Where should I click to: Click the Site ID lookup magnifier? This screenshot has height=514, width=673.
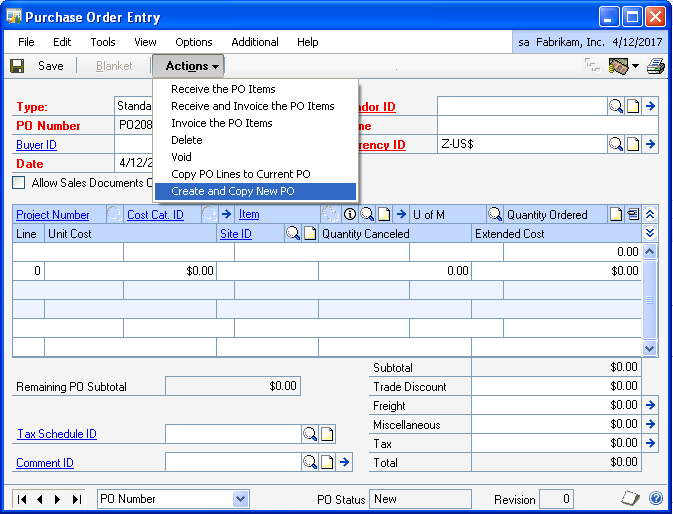click(x=293, y=233)
